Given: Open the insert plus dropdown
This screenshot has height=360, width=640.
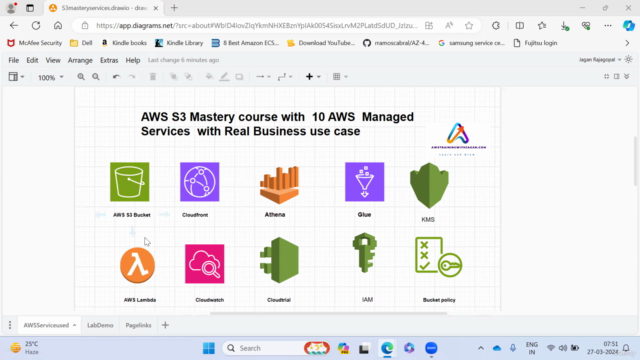Looking at the screenshot, I should [313, 77].
